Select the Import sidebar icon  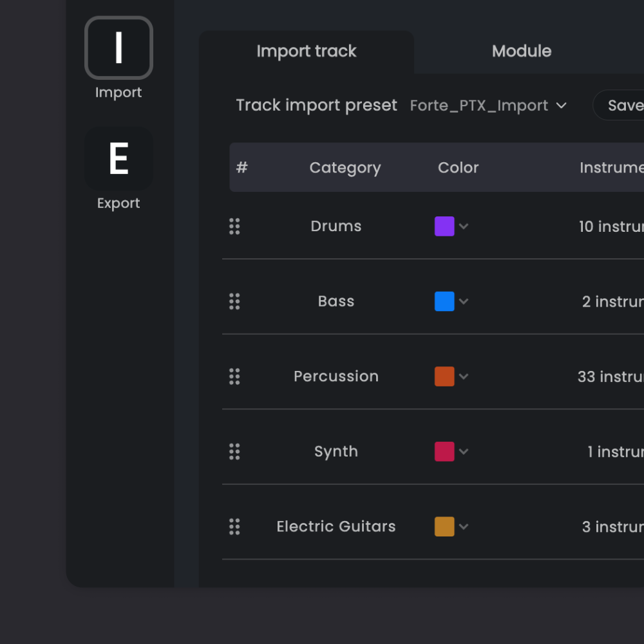pyautogui.click(x=118, y=48)
